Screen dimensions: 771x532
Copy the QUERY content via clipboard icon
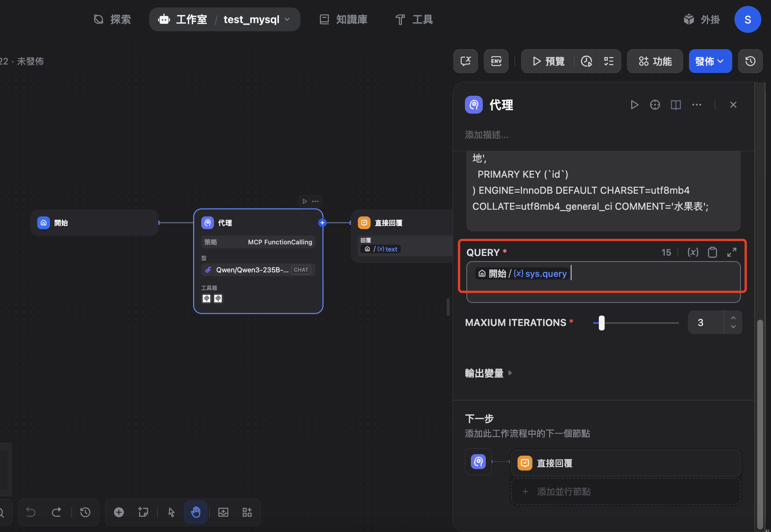click(x=712, y=252)
